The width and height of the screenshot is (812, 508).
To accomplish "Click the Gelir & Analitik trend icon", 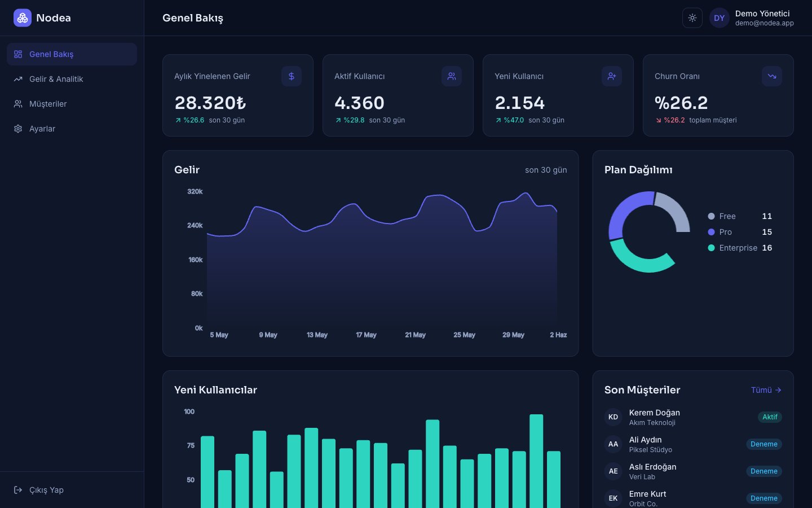I will 18,79.
